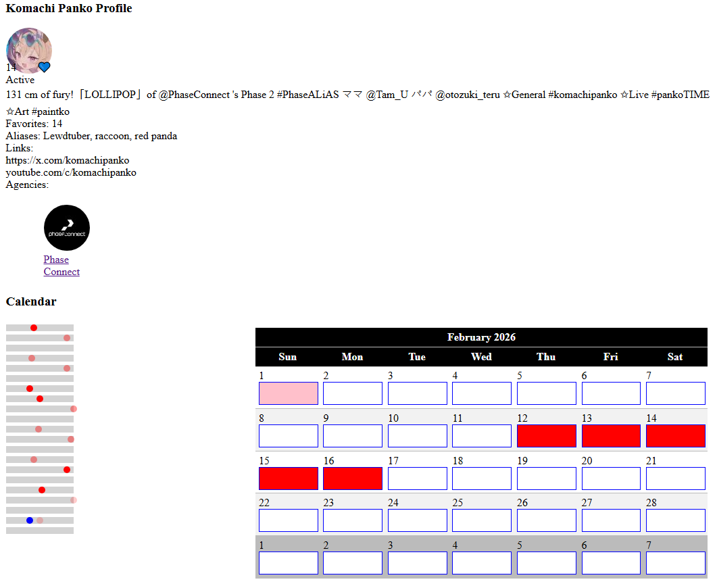Select the red February 14 calendar cell
This screenshot has width=717, height=588.
[x=675, y=436]
